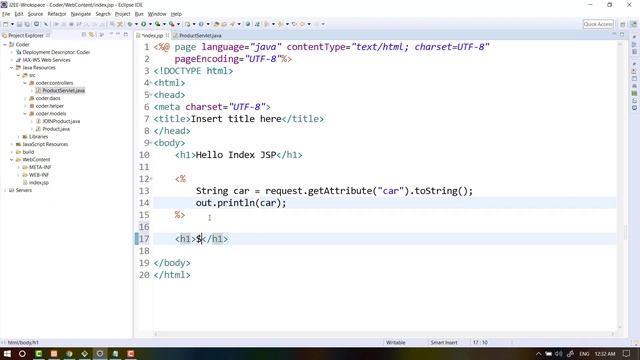Toggle code folding at line 9 body tag
The image size is (640, 360).
(151, 143)
